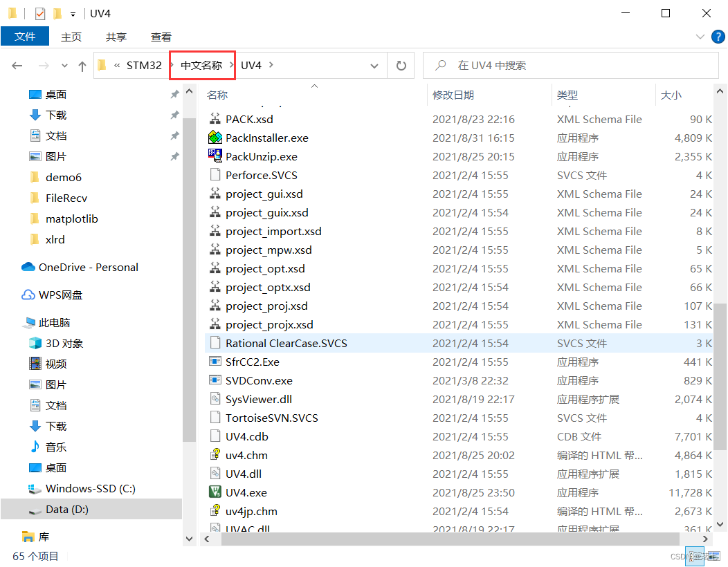Click the properties checkmark icon in title bar
Screen dimensions: 728x567
[x=40, y=13]
